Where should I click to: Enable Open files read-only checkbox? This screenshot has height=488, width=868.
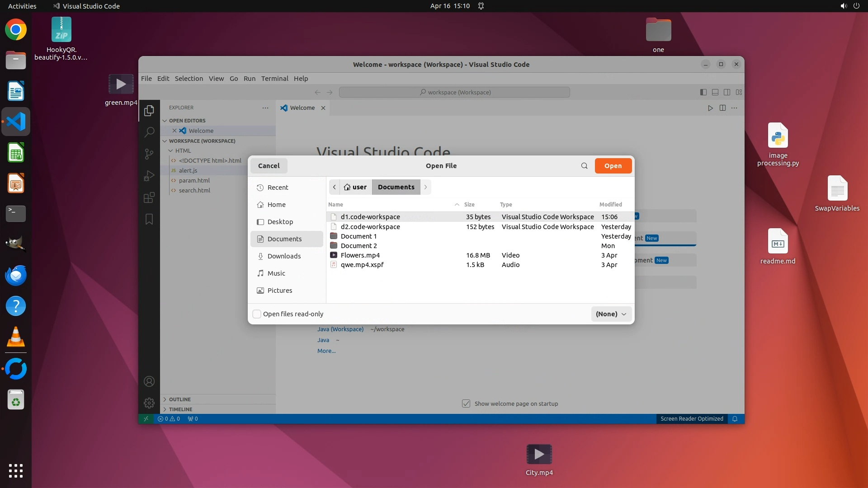[x=257, y=314]
